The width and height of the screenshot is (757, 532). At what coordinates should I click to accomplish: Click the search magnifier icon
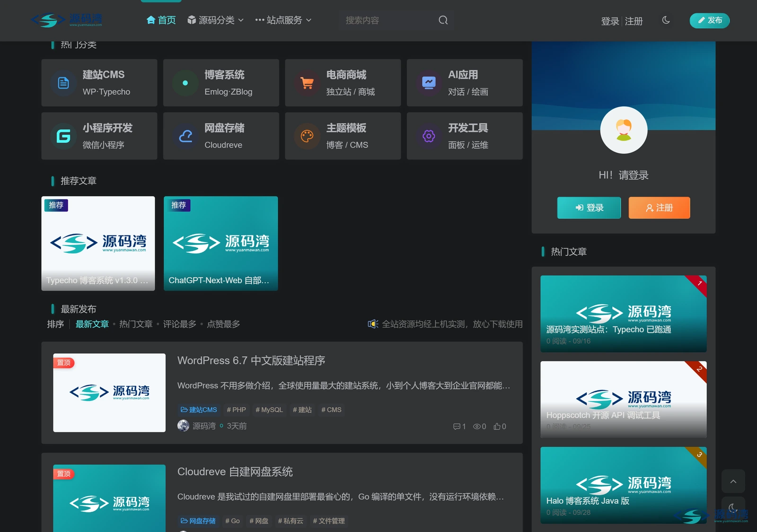[x=443, y=20]
